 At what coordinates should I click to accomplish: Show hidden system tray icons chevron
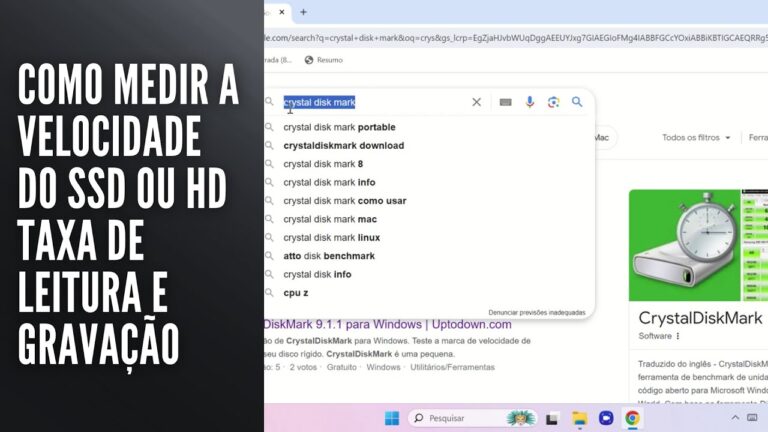[735, 418]
